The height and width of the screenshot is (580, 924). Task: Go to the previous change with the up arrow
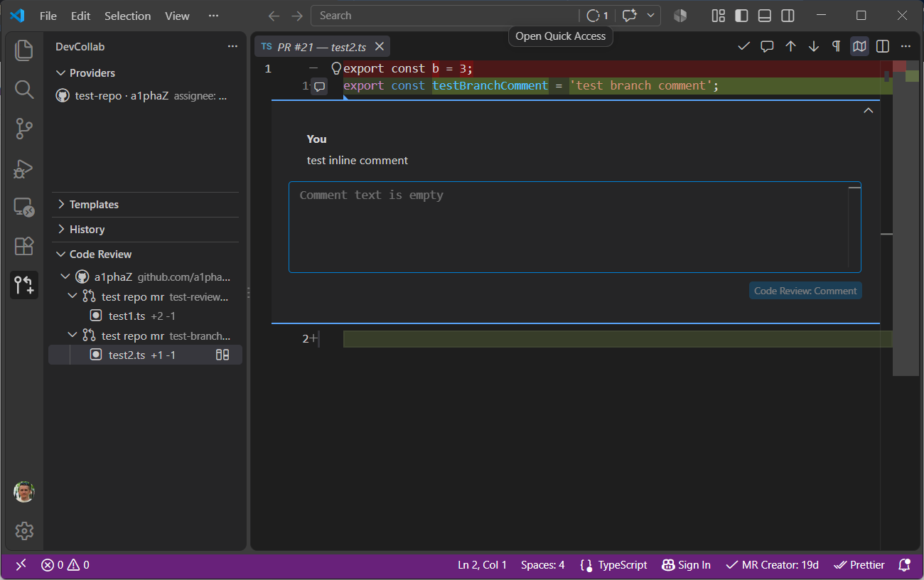coord(790,46)
